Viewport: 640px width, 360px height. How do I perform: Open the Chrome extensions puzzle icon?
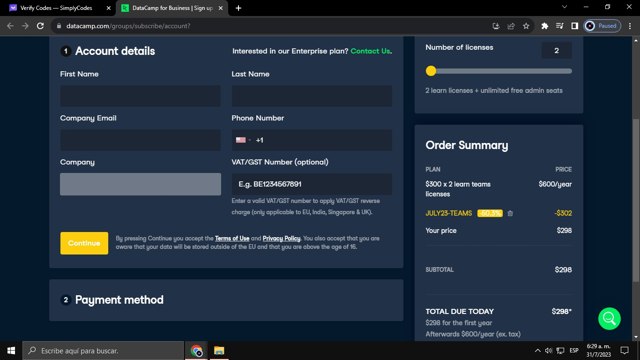(x=544, y=26)
